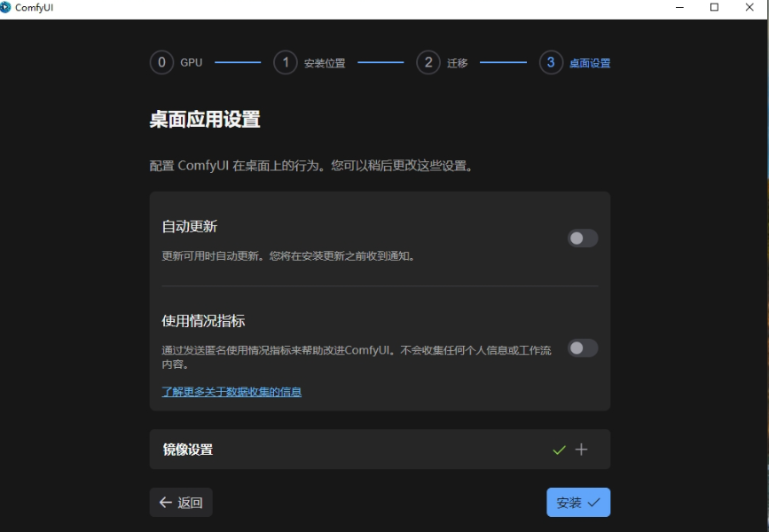Click step 0 GPU circle icon
Screen dimensions: 769x532
pos(161,63)
